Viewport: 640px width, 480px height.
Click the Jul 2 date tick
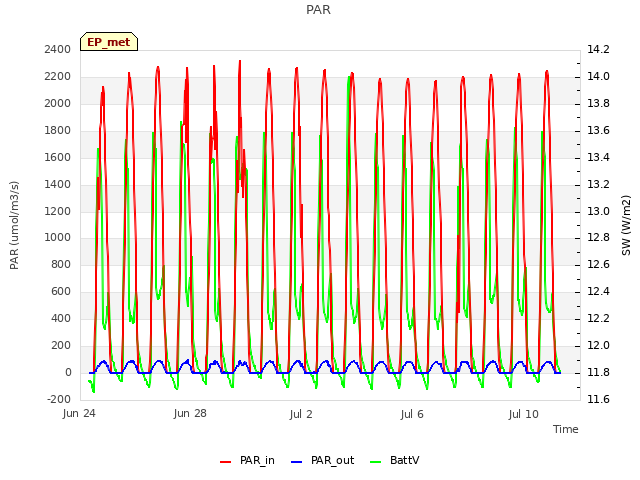pyautogui.click(x=301, y=414)
